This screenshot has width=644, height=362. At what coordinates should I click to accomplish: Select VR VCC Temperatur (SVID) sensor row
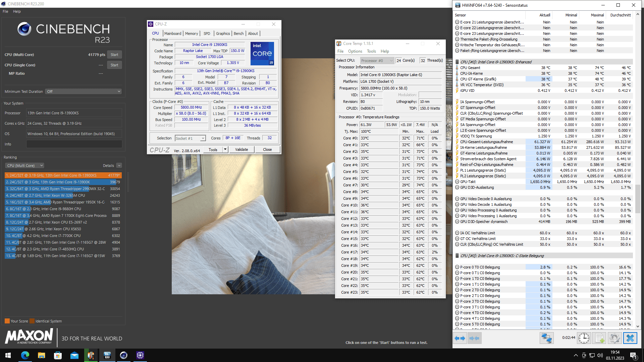(544, 85)
